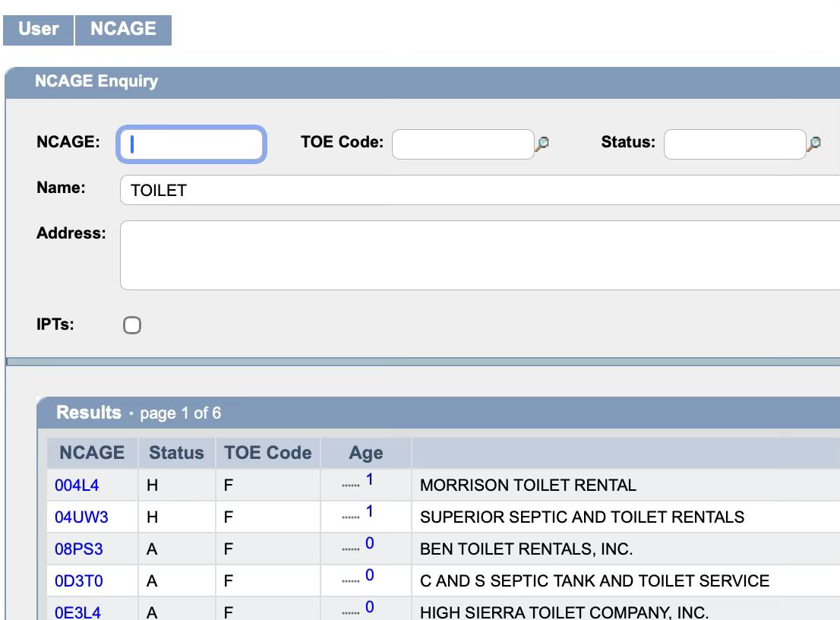
Task: Open the Status lookup magnifier
Action: [813, 143]
